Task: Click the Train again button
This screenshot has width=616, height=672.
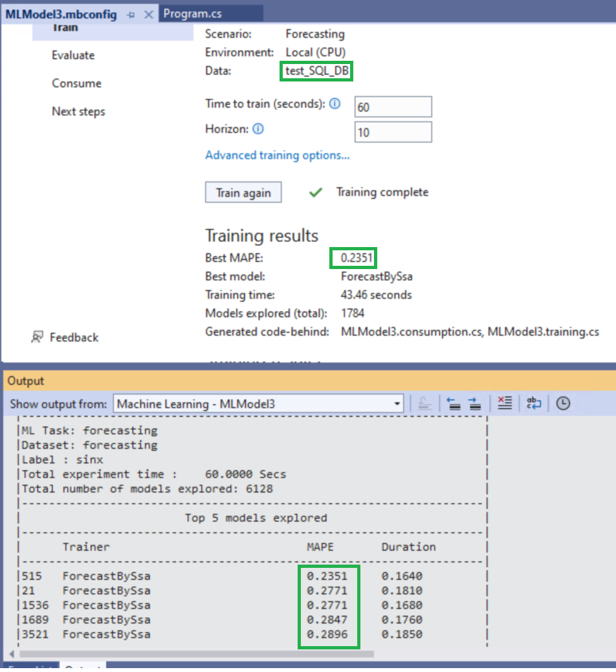Action: 243,192
